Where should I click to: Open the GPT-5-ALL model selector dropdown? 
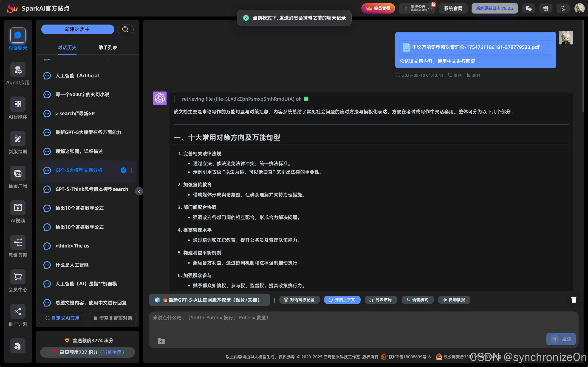coord(209,300)
